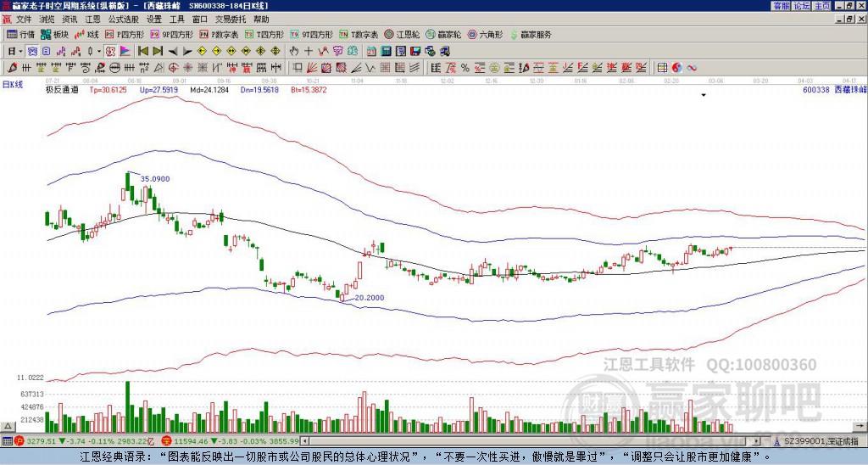
Task: Click the volume panel up-triangle button
Action: (x=8, y=426)
